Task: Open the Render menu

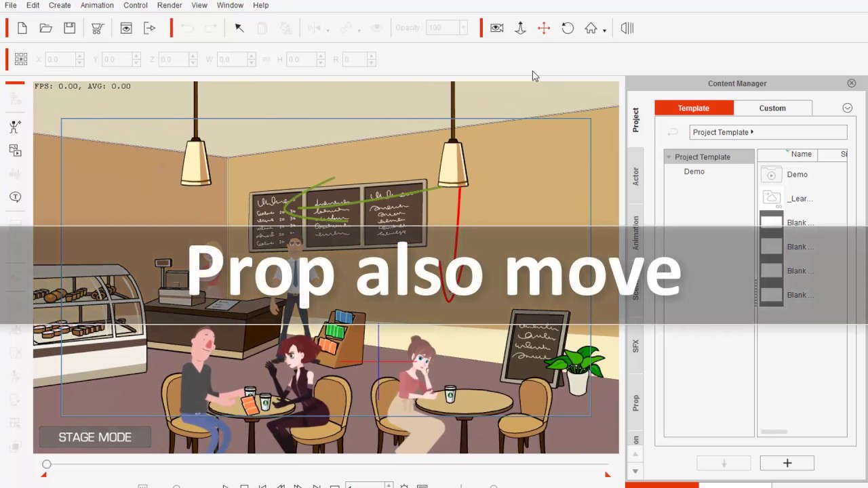Action: click(x=170, y=5)
